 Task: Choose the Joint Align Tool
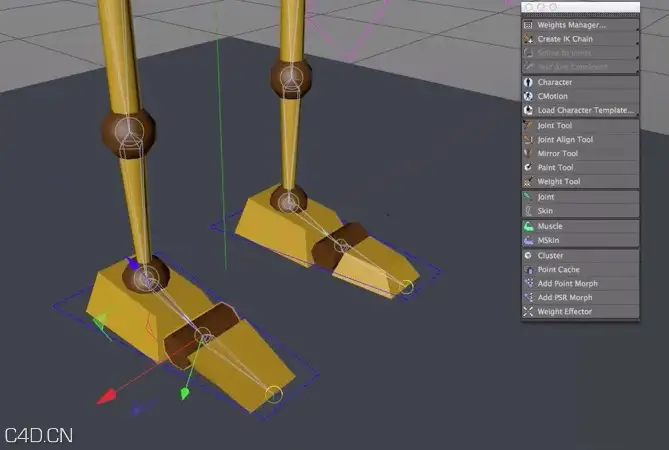(x=580, y=140)
